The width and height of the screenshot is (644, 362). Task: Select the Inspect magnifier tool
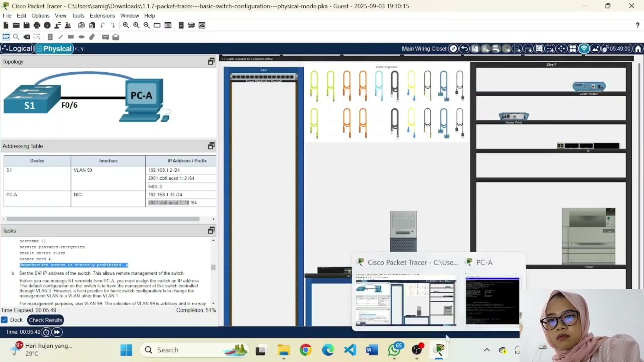pos(16,37)
